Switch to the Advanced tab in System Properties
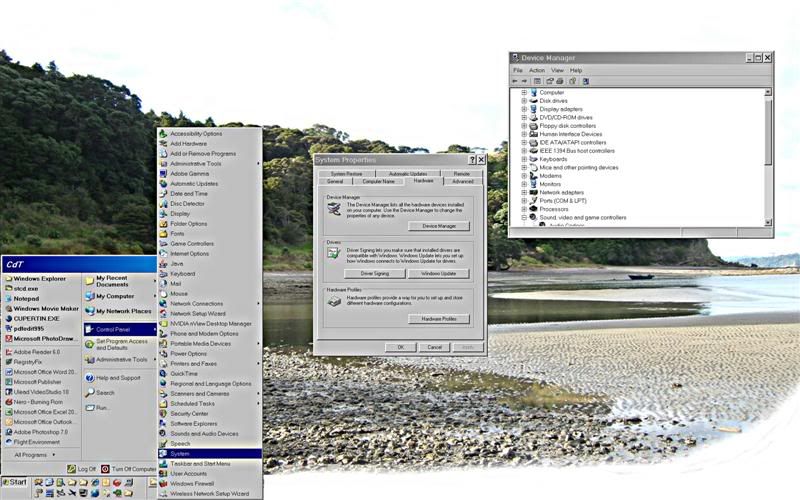This screenshot has height=500, width=800. click(x=463, y=182)
